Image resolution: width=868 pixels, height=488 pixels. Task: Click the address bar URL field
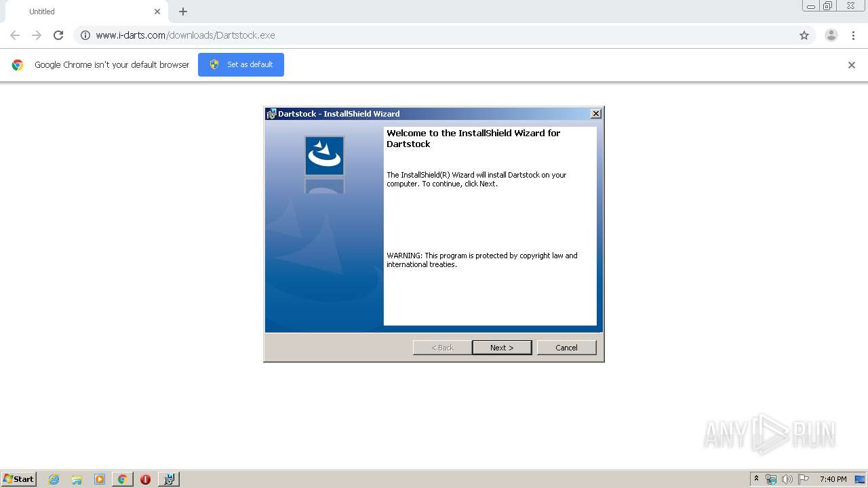pyautogui.click(x=444, y=35)
